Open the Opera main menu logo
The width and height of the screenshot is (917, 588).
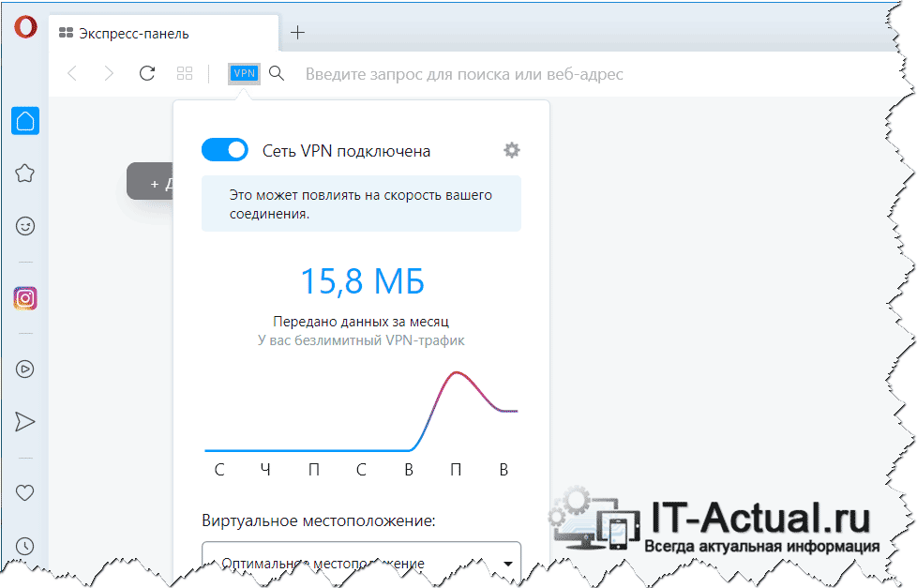pos(25,27)
